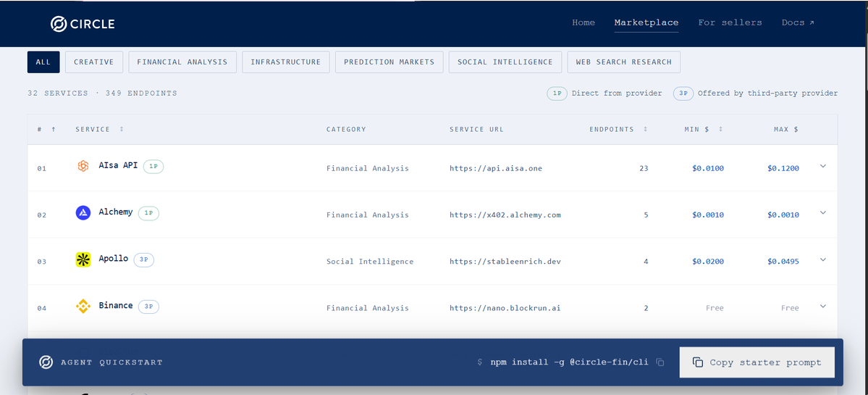Copy the npm install command icon
This screenshot has height=395, width=868.
pyautogui.click(x=660, y=362)
